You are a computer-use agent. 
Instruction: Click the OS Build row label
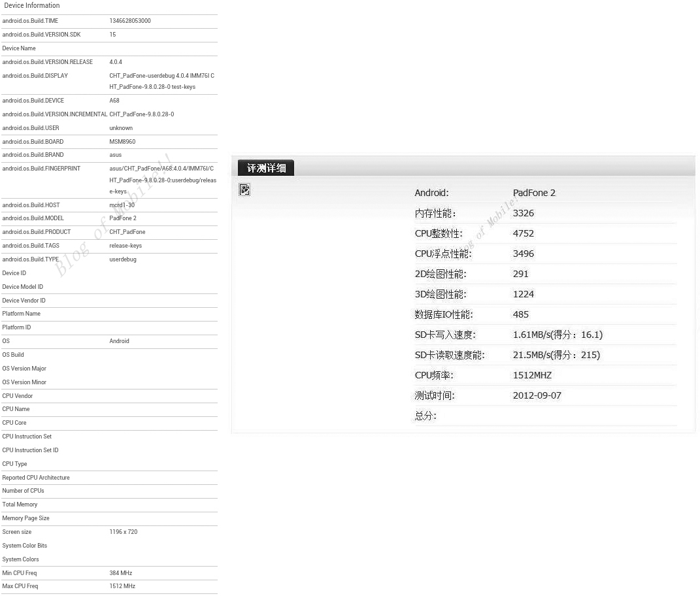13,355
